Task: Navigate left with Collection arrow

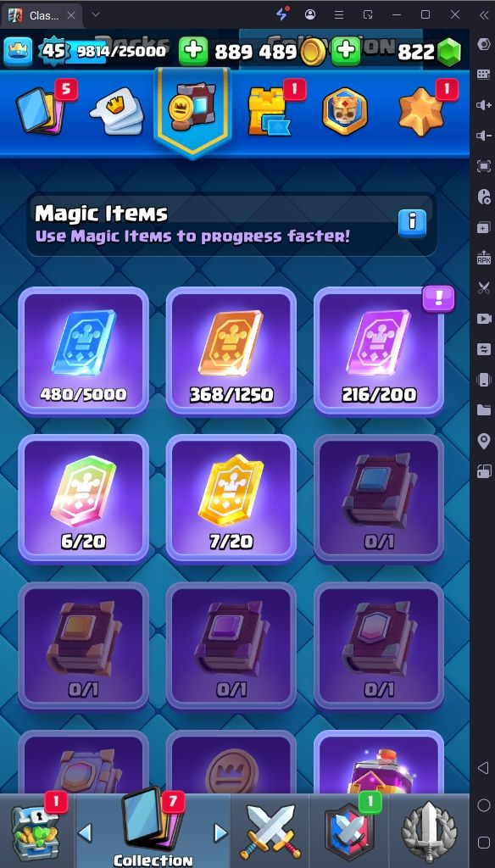Action: click(85, 832)
